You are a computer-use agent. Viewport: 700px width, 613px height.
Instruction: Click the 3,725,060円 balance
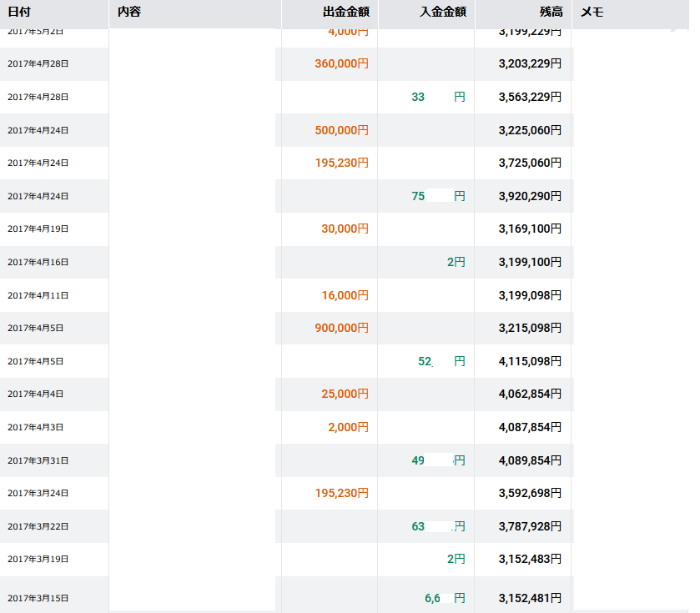coord(530,163)
